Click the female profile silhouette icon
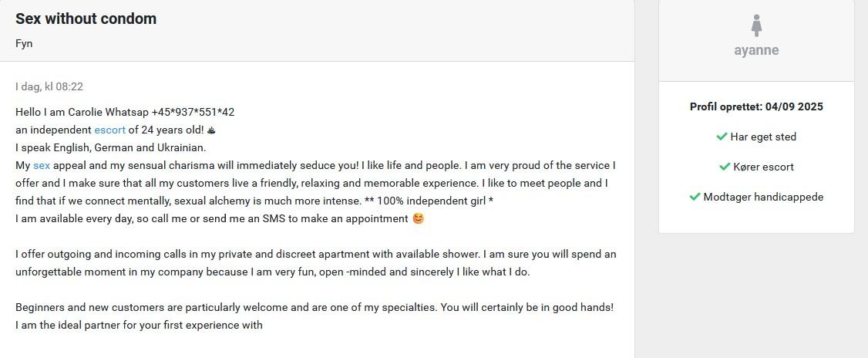The width and height of the screenshot is (868, 358). (x=756, y=25)
